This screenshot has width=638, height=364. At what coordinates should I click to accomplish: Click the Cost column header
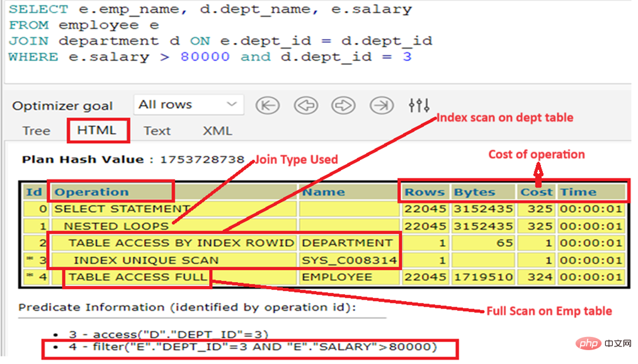click(x=536, y=192)
